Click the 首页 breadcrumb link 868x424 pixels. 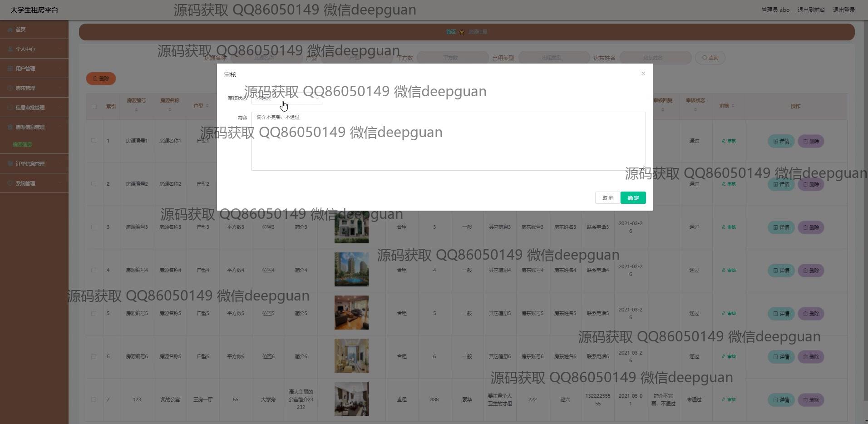click(x=451, y=32)
